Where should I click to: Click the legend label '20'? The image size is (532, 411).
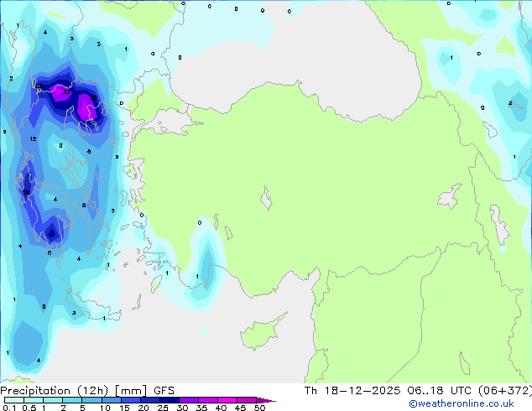point(143,408)
